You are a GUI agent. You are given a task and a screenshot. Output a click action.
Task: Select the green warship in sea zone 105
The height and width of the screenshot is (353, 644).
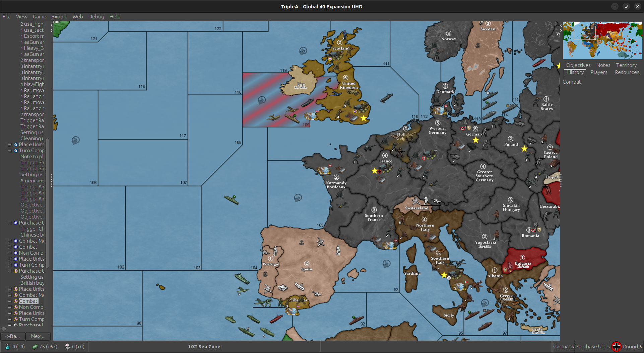click(x=232, y=200)
